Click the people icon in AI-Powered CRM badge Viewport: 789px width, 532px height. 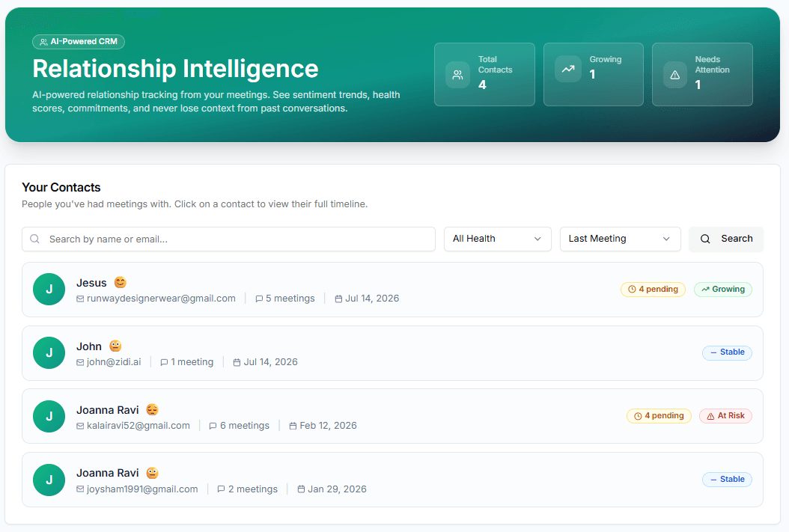(43, 42)
